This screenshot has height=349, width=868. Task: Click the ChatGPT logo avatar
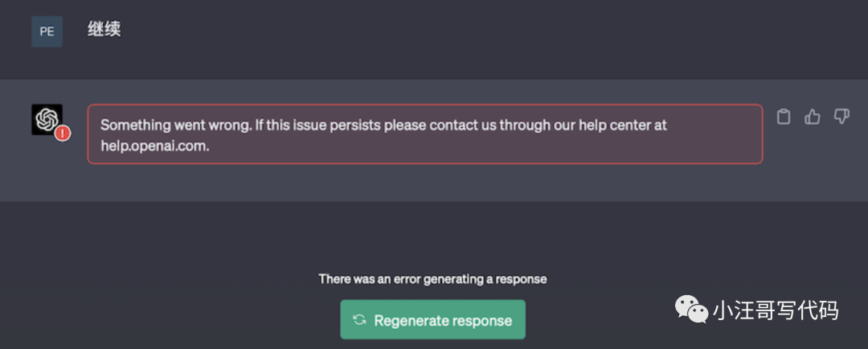pos(46,119)
